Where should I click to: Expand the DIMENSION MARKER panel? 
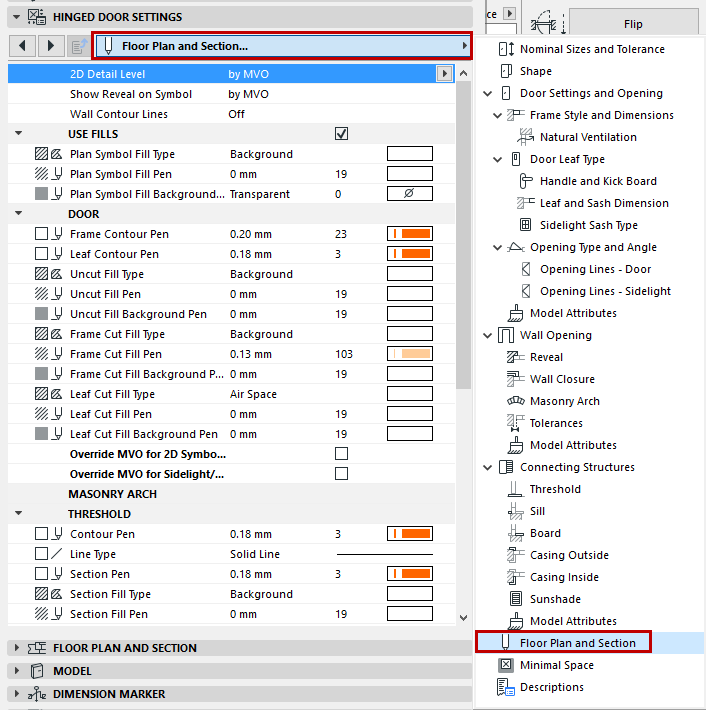click(x=17, y=694)
